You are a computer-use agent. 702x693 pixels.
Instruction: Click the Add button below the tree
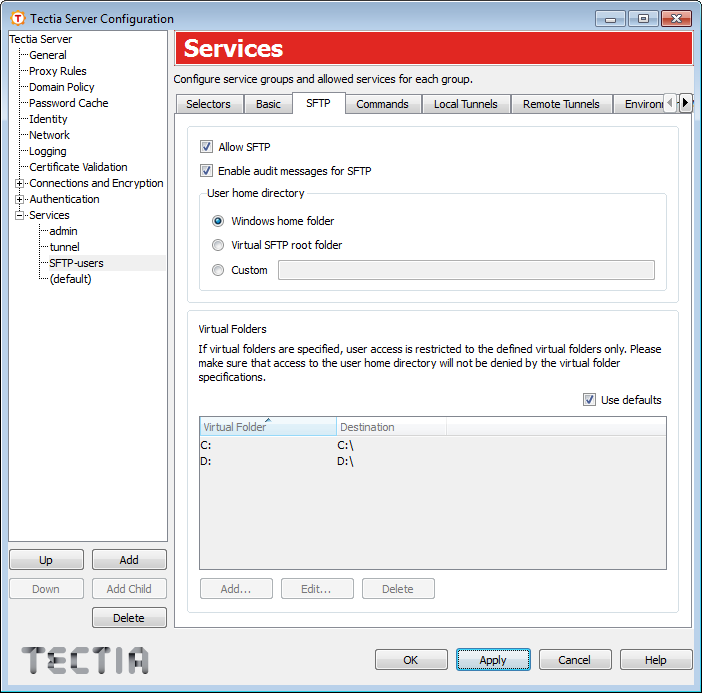click(129, 560)
